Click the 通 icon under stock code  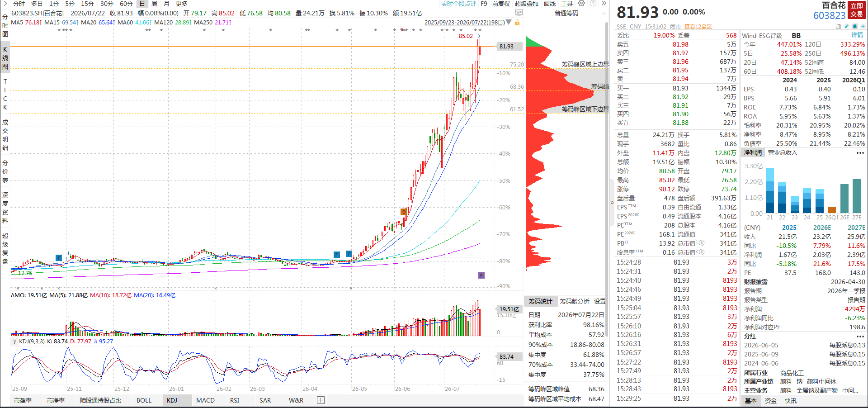(x=839, y=26)
